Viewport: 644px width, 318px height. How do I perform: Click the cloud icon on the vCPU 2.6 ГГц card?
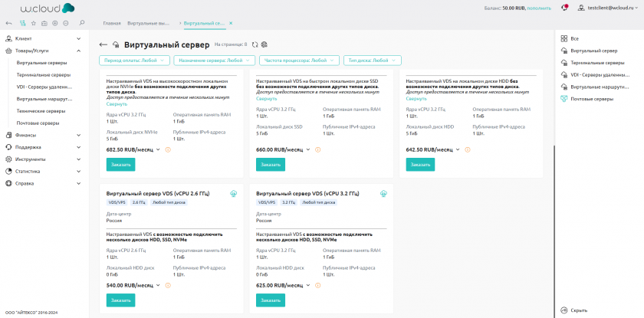point(233,194)
